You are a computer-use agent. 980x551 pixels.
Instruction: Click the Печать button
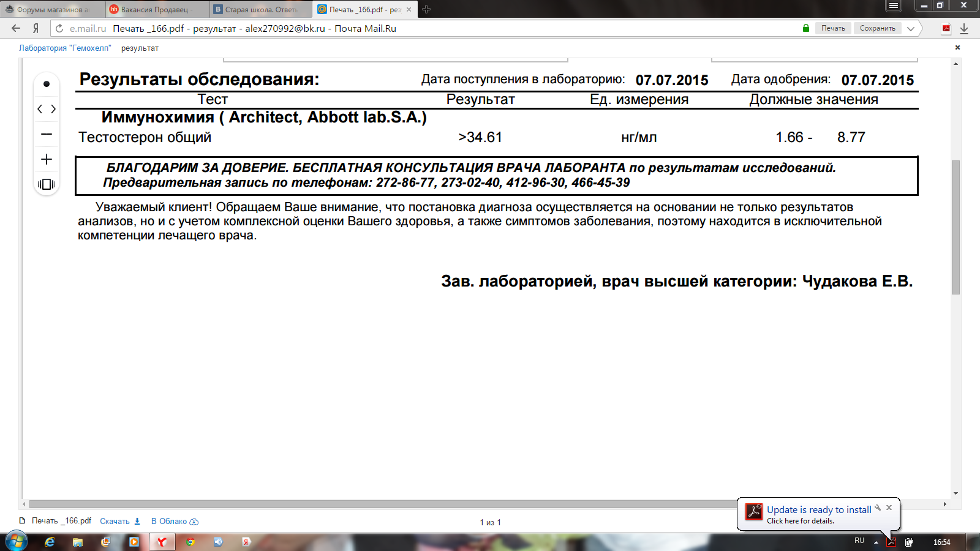pos(832,28)
